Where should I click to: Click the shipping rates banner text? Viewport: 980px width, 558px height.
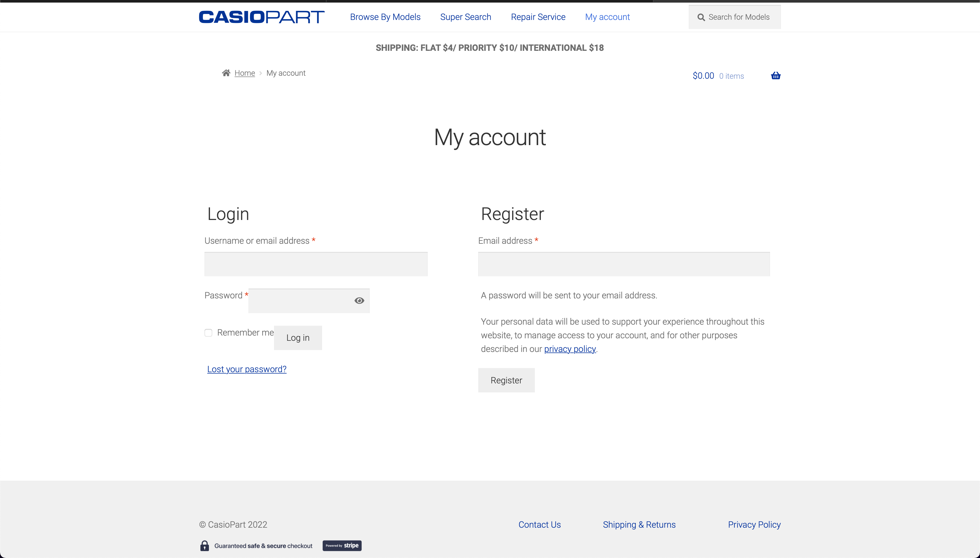click(x=490, y=48)
